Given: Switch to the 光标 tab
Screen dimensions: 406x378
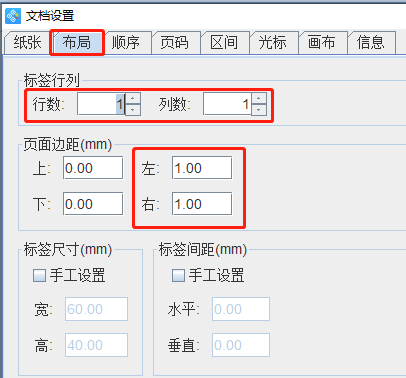Looking at the screenshot, I should (x=273, y=43).
